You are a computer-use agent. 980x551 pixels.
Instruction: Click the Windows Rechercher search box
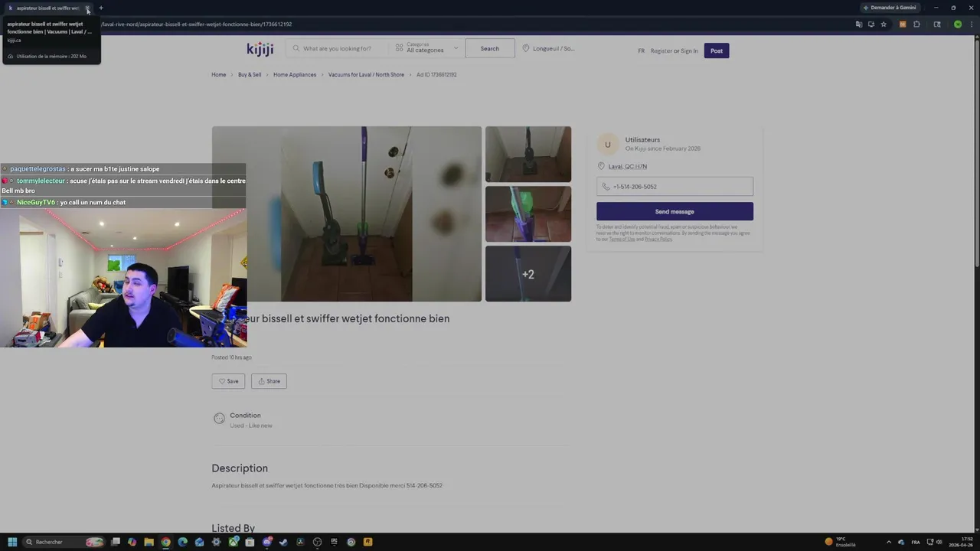[x=63, y=542]
